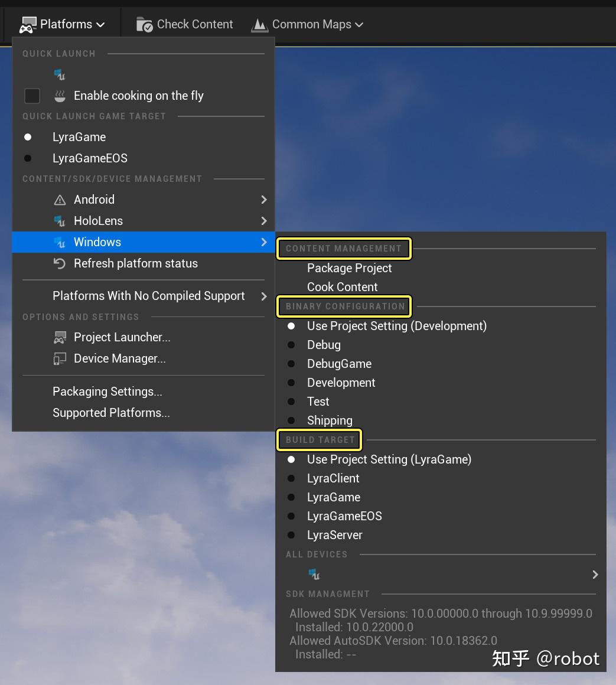
Task: Click the Android warning triangle icon
Action: click(60, 200)
